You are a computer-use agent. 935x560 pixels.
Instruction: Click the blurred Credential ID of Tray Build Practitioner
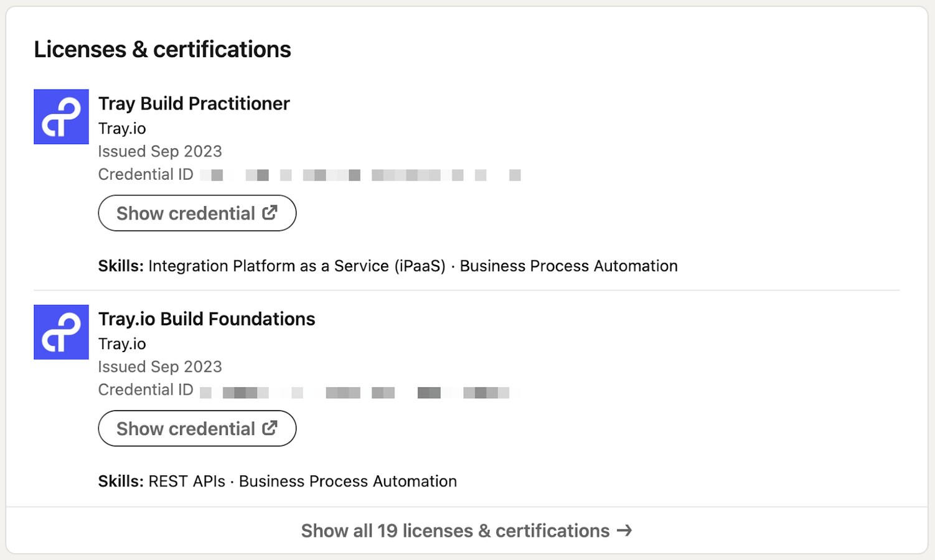click(360, 175)
